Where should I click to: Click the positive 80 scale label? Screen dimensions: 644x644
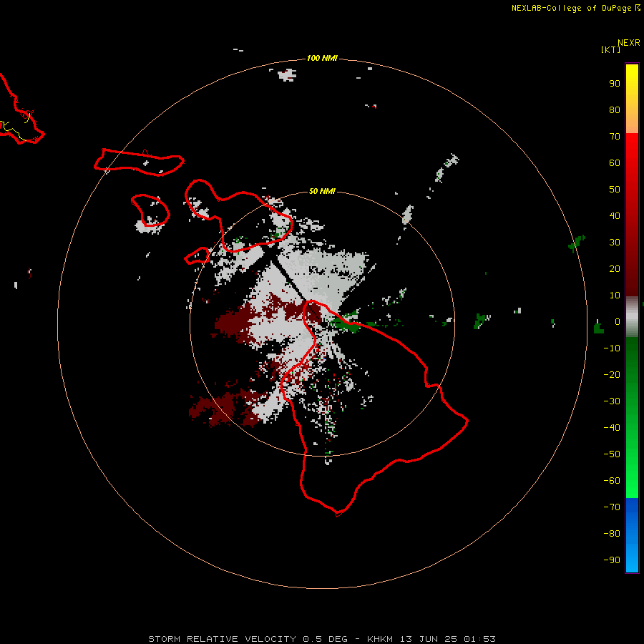(615, 109)
